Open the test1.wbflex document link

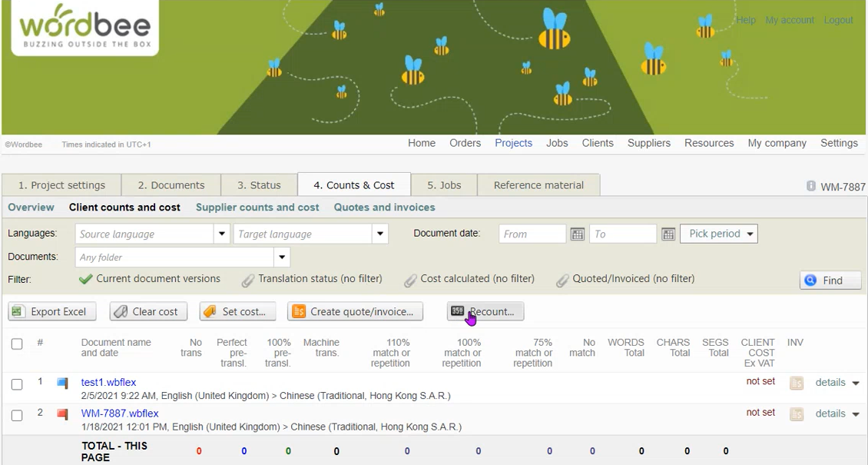pos(108,382)
